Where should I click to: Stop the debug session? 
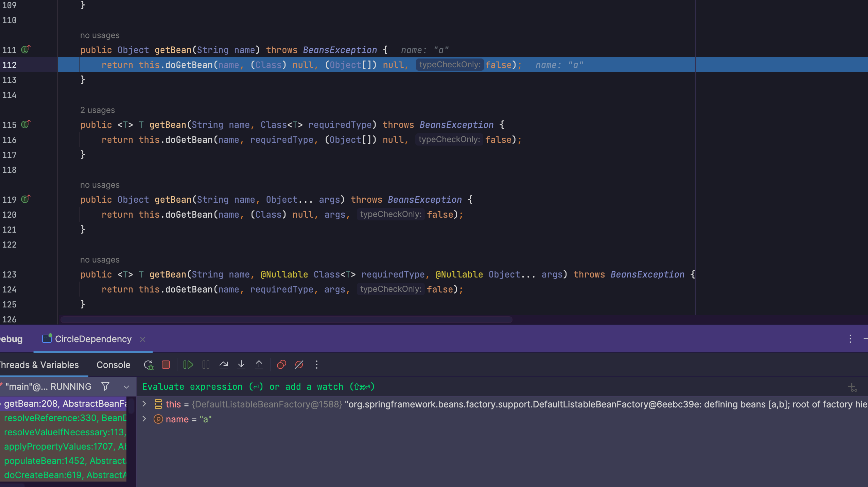166,365
